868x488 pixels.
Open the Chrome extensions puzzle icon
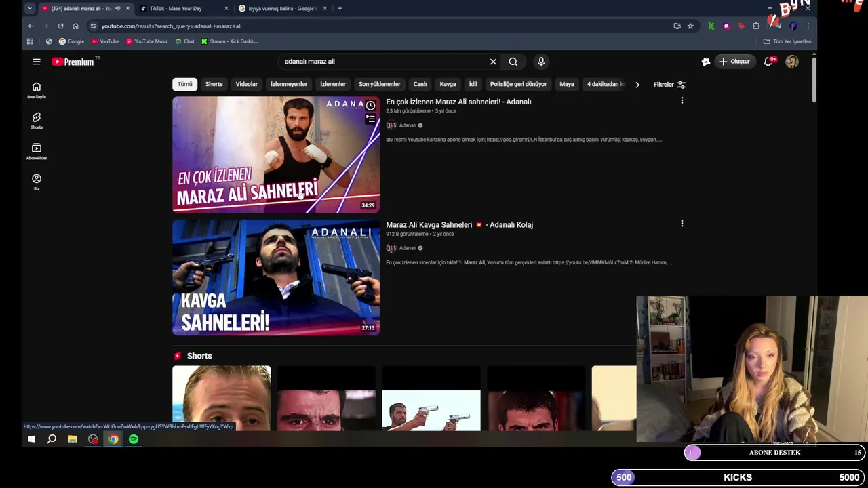click(756, 26)
